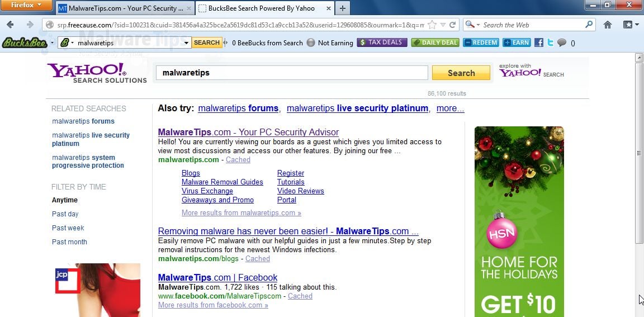644x317 pixels.
Task: Select the Anytime time filter
Action: click(65, 200)
